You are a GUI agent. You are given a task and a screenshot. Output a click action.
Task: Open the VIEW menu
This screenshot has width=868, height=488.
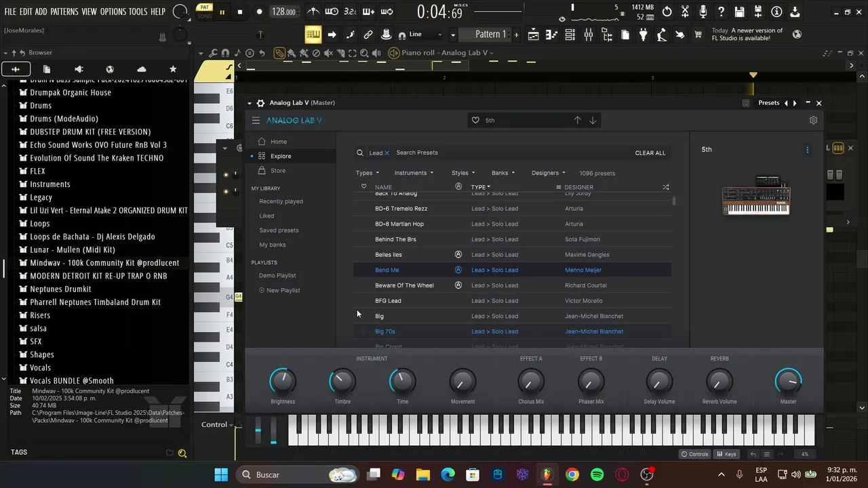tap(90, 12)
